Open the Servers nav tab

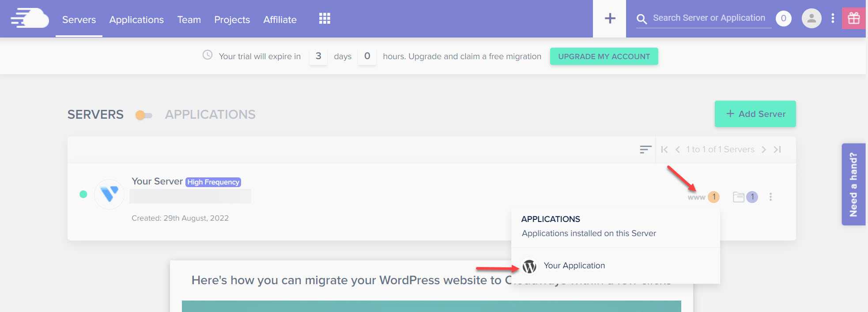(79, 20)
